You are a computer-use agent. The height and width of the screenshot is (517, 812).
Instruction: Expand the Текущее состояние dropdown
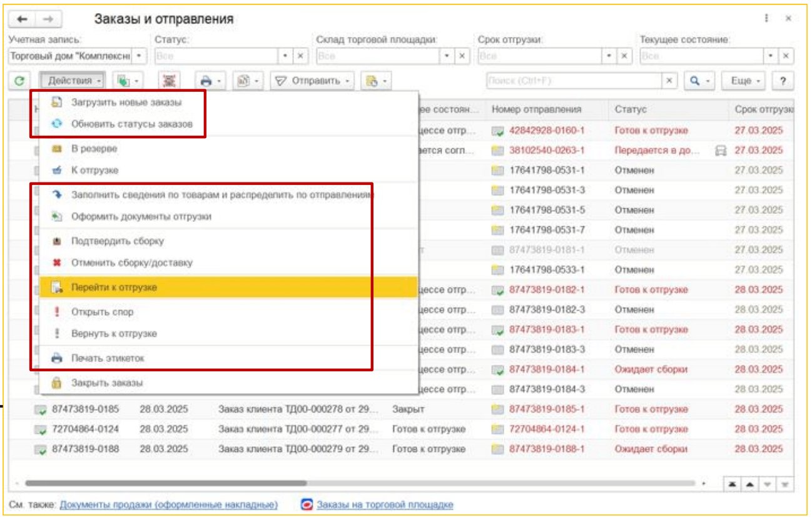coord(771,56)
